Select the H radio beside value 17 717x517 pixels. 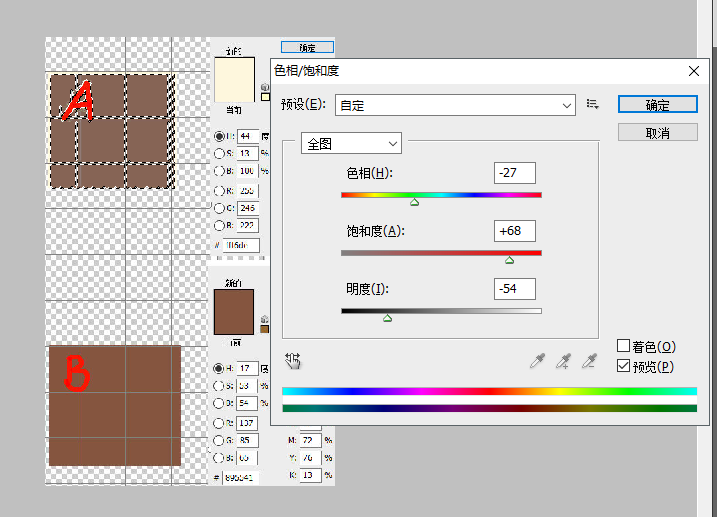(218, 368)
